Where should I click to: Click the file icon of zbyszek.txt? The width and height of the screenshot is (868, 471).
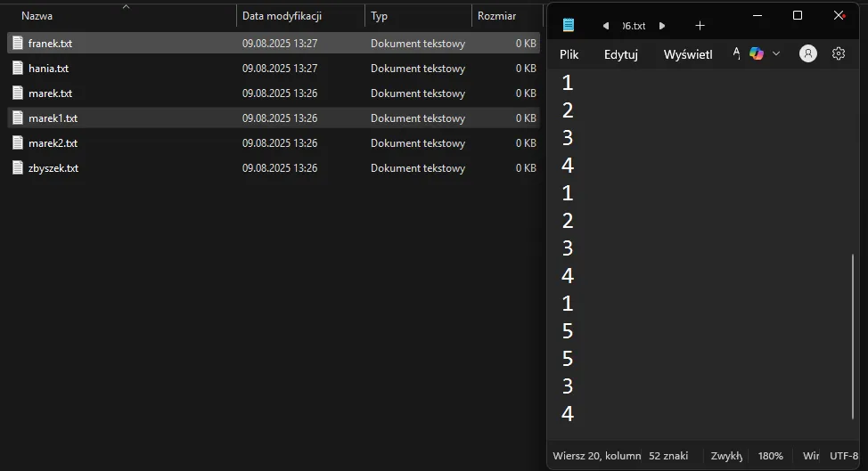coord(17,167)
